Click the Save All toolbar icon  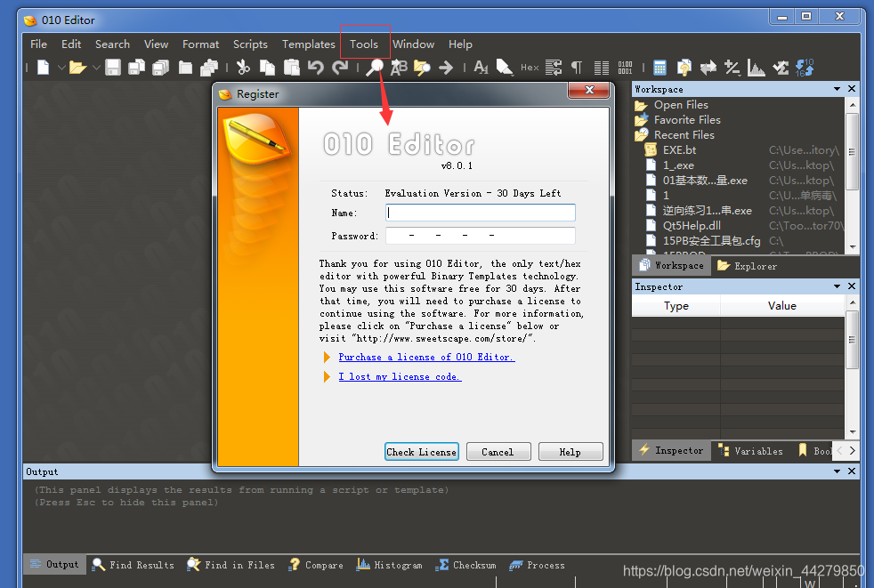coord(161,68)
